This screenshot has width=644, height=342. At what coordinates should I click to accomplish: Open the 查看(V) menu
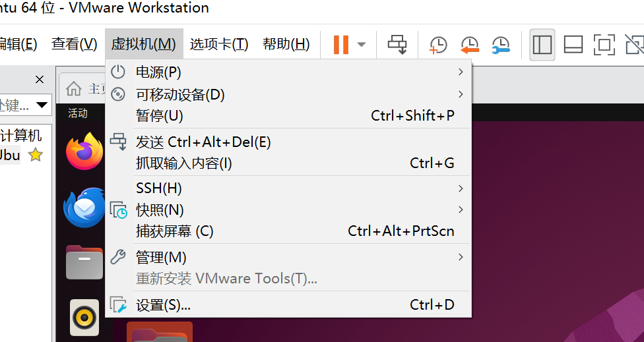(x=75, y=44)
